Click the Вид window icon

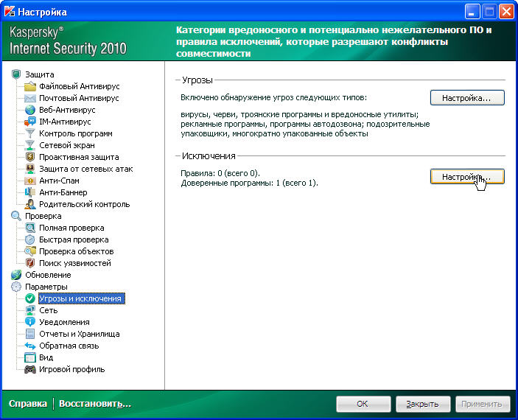click(x=30, y=357)
